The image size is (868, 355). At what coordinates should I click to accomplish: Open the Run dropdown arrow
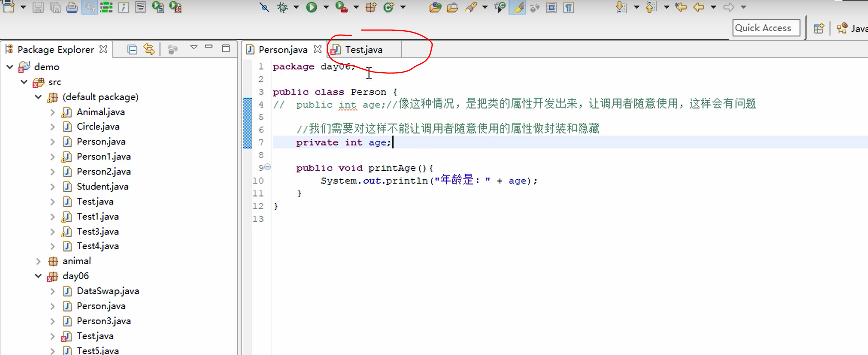pyautogui.click(x=326, y=7)
